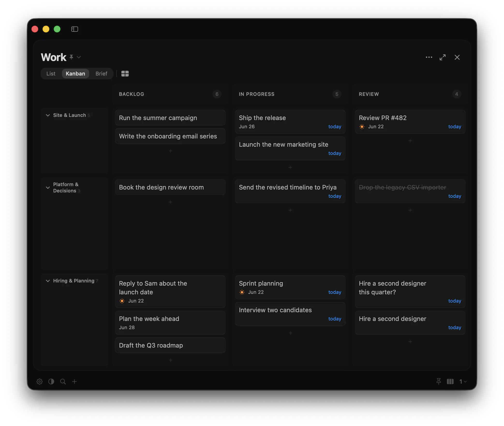Open the Run the summer campaign card

(x=170, y=118)
